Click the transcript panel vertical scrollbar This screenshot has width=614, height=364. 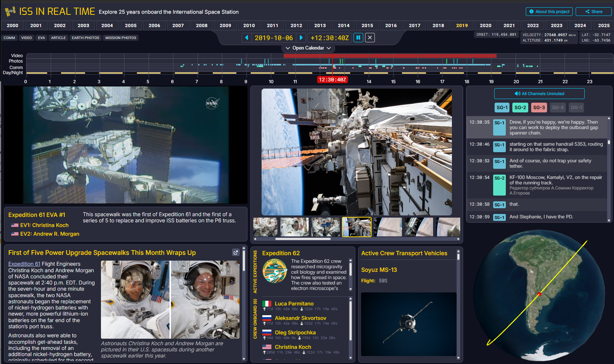[609, 142]
